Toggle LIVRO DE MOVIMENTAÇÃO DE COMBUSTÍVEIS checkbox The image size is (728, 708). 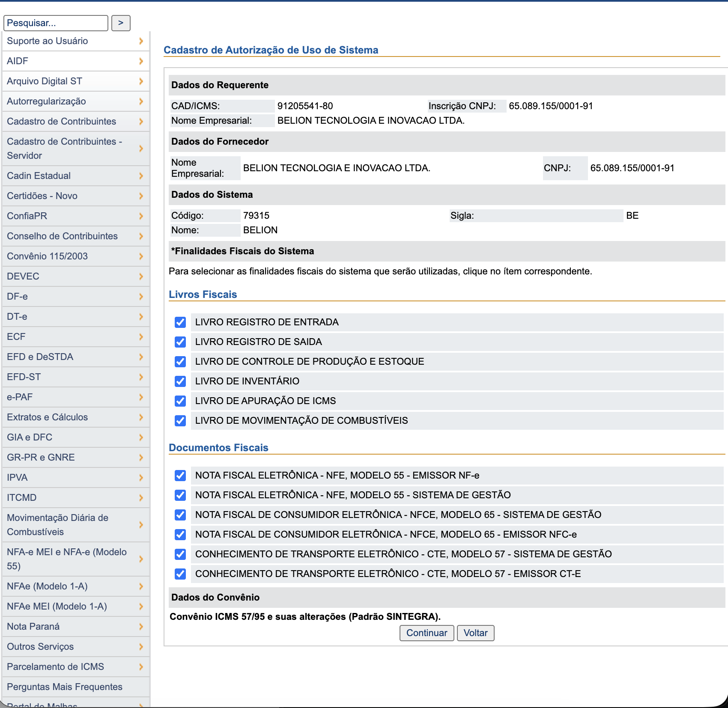coord(180,421)
